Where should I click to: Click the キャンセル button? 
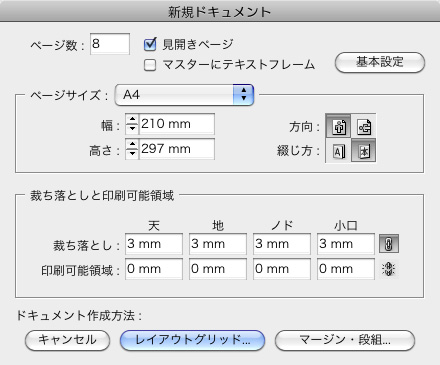coord(67,340)
